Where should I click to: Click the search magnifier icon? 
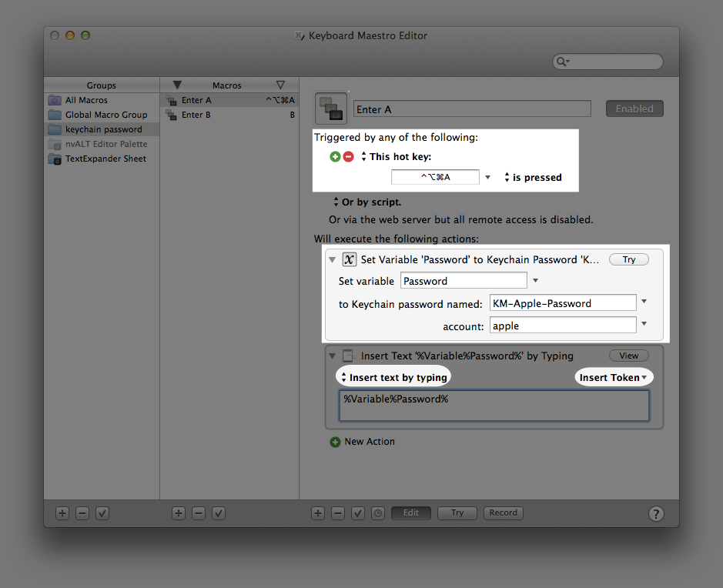561,62
